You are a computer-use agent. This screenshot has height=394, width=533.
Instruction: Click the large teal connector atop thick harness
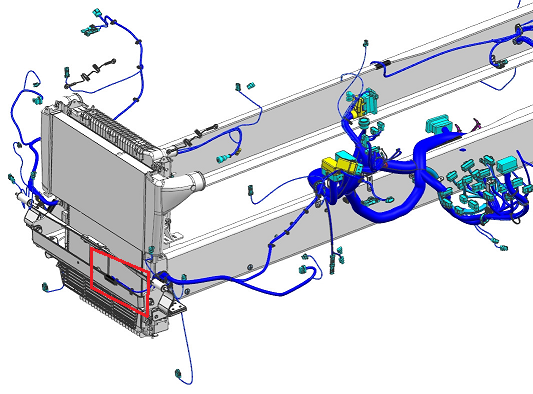[x=437, y=124]
